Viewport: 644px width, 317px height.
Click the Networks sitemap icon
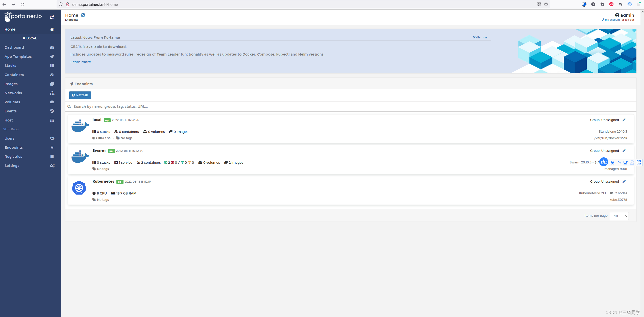tap(52, 93)
